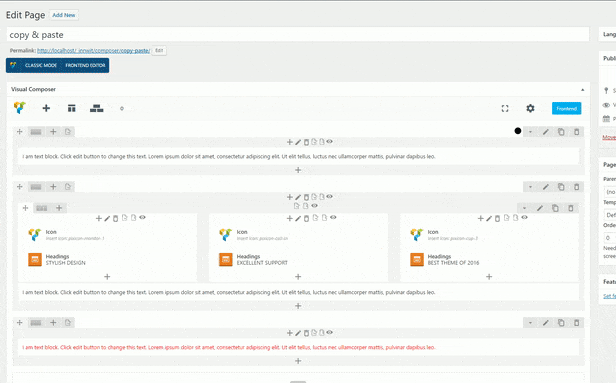This screenshot has width=616, height=383.
Task: Click the Visual Composer panel title
Action: [33, 89]
